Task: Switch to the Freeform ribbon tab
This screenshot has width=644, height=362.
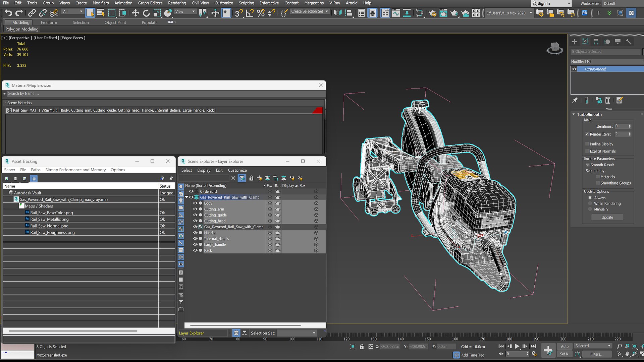Action: pyautogui.click(x=49, y=22)
